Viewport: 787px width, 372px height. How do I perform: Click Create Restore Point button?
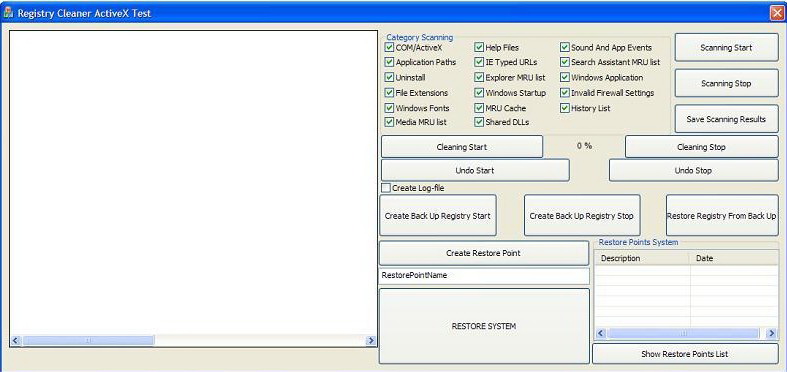click(x=483, y=253)
